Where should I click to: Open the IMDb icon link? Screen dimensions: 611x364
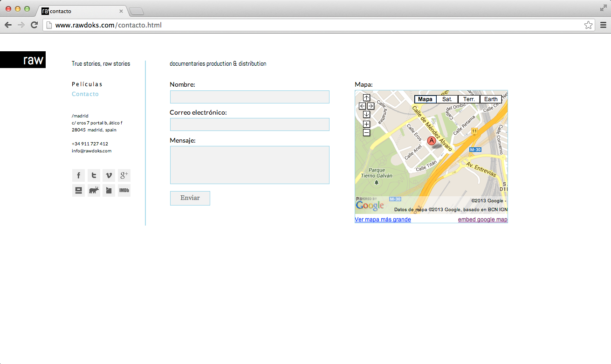click(124, 190)
